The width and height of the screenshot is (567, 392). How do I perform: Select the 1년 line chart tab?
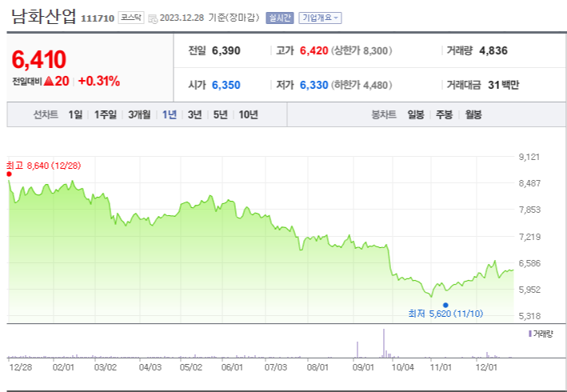170,114
